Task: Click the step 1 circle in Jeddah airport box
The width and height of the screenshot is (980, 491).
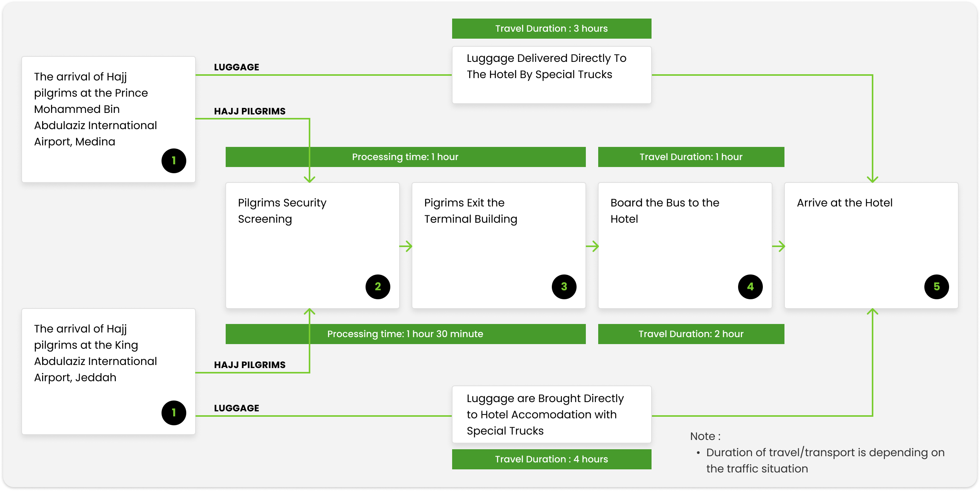Action: point(174,413)
